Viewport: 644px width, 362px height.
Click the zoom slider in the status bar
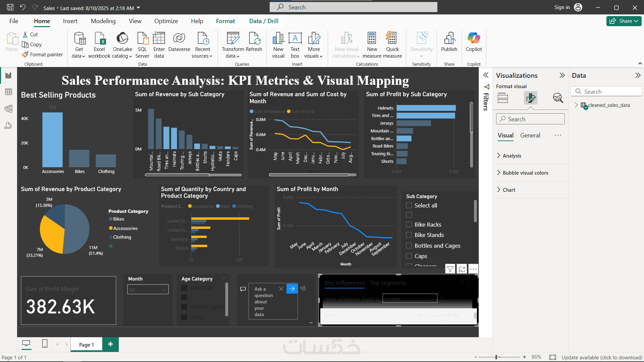tap(496, 357)
